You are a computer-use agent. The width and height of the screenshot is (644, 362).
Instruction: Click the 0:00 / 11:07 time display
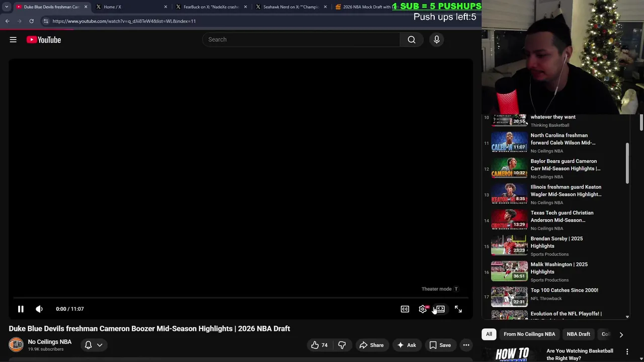pyautogui.click(x=70, y=309)
